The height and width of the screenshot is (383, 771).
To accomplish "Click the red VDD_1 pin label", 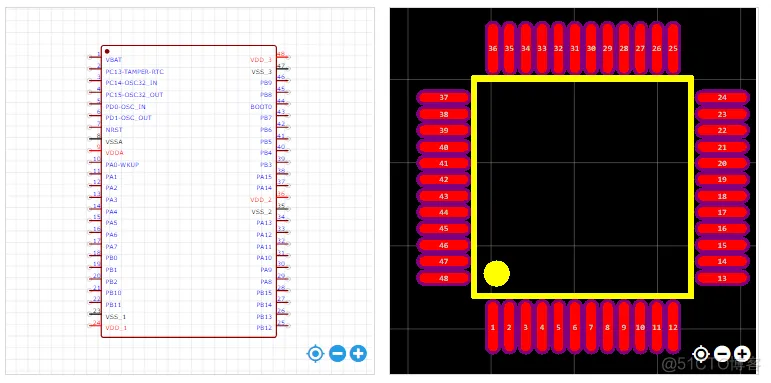I will point(116,328).
